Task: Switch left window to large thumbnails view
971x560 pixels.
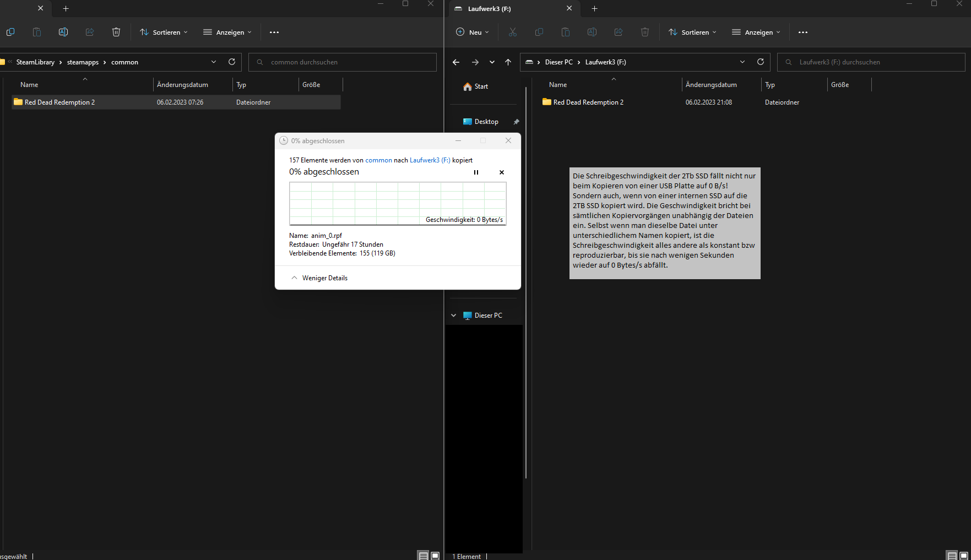Action: pyautogui.click(x=435, y=556)
